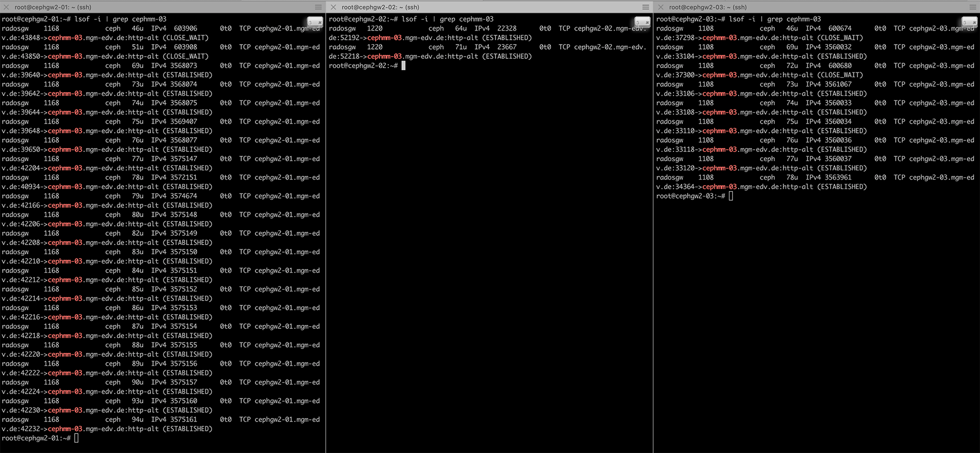980x453 pixels.
Task: Click node number 3560037 in cephgw2-03 pane
Action: pyautogui.click(x=838, y=159)
